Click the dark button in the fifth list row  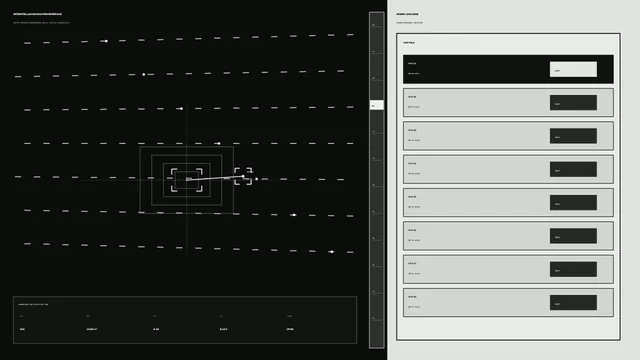pyautogui.click(x=573, y=203)
